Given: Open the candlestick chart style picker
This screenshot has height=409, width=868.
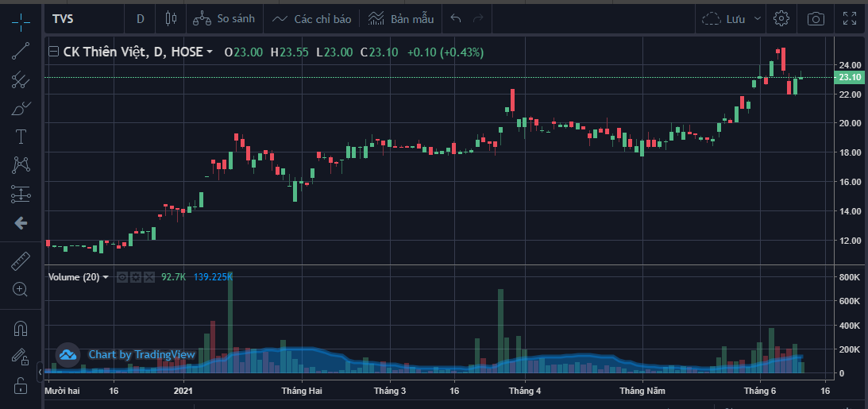Looking at the screenshot, I should [170, 18].
